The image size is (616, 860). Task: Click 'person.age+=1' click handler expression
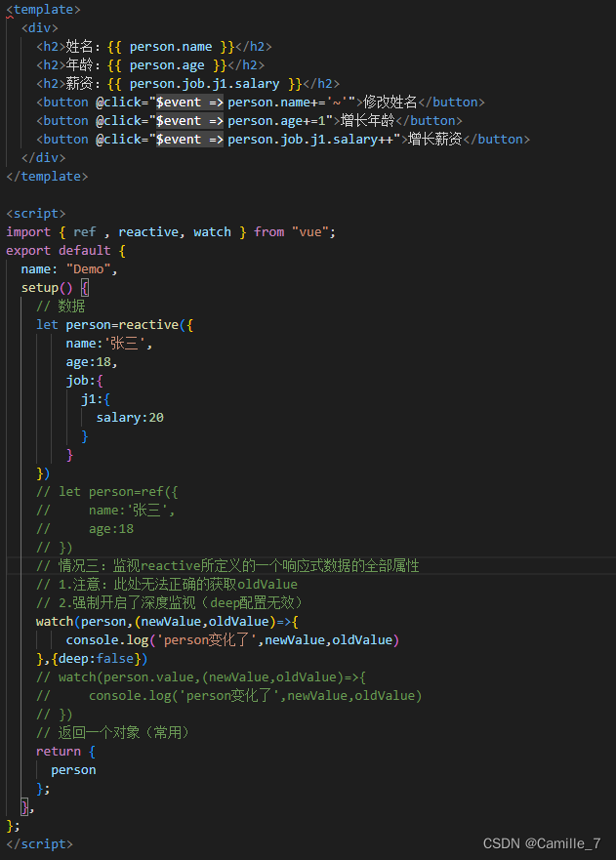tap(276, 121)
